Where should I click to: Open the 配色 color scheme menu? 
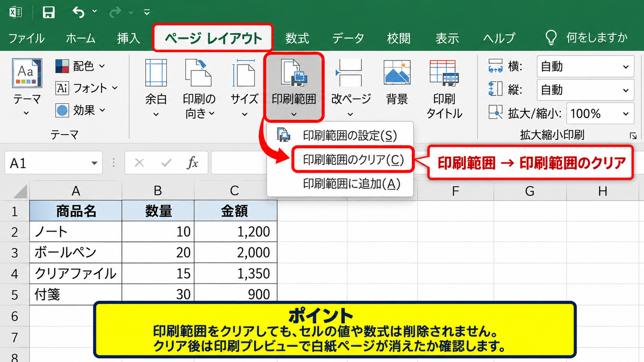(x=80, y=66)
